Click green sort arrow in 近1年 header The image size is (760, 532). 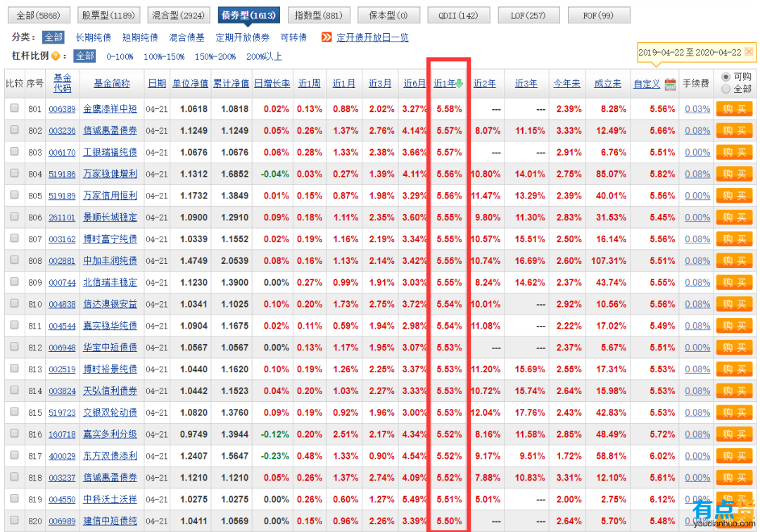[x=459, y=83]
